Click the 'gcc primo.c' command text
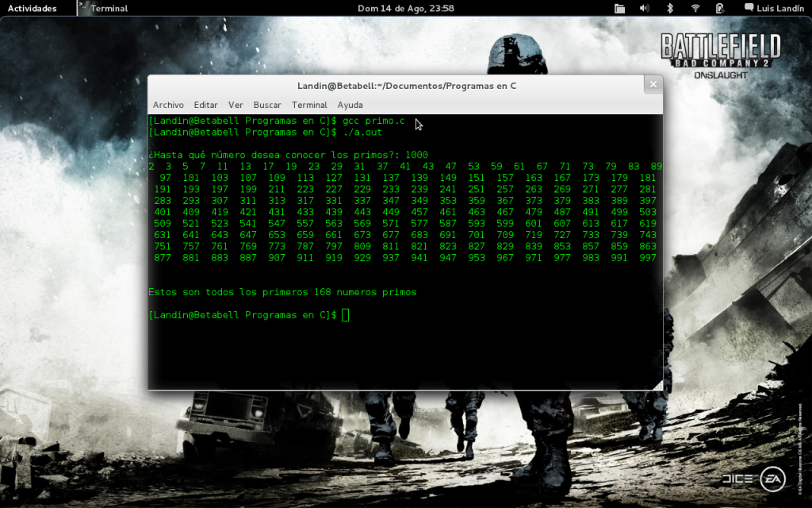This screenshot has width=812, height=508. coord(373,121)
